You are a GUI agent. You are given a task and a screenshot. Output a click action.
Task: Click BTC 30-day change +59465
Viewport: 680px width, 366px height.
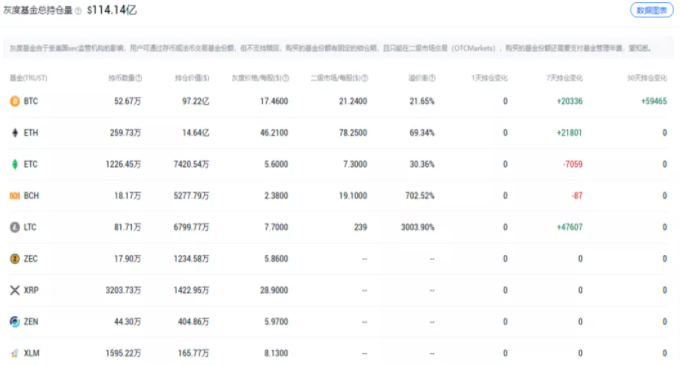click(x=654, y=101)
